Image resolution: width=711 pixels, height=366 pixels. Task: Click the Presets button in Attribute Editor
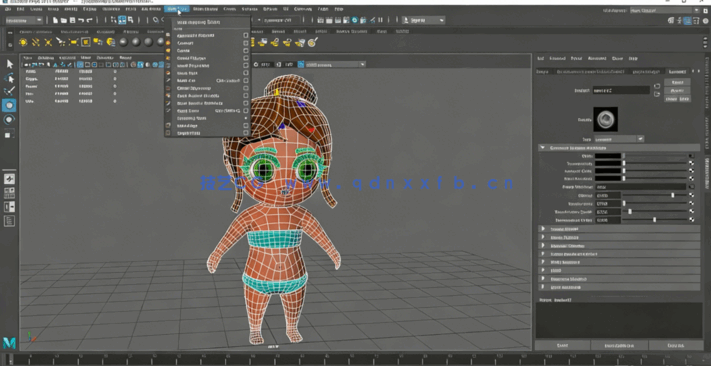[x=677, y=90]
